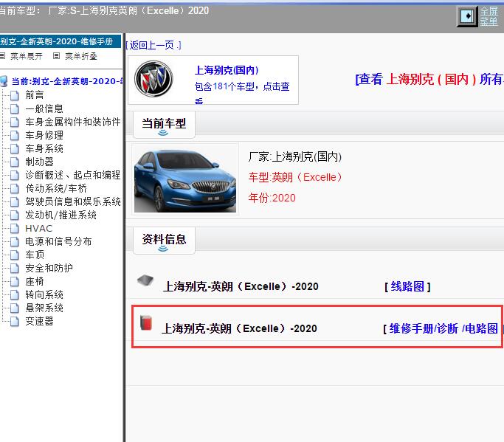Click the root node icon of 当前:别克-全新英朗-2020
504x442 pixels.
(x=4, y=81)
